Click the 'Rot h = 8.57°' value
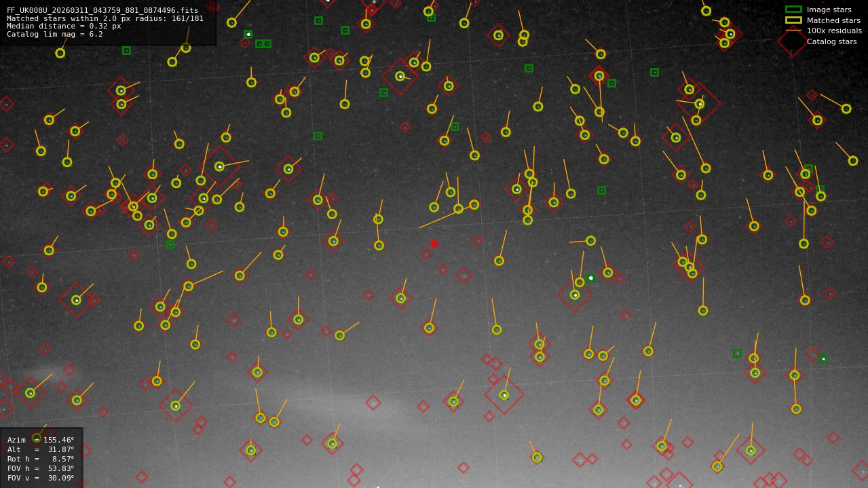Screen dimensions: 868x488 tap(41, 459)
